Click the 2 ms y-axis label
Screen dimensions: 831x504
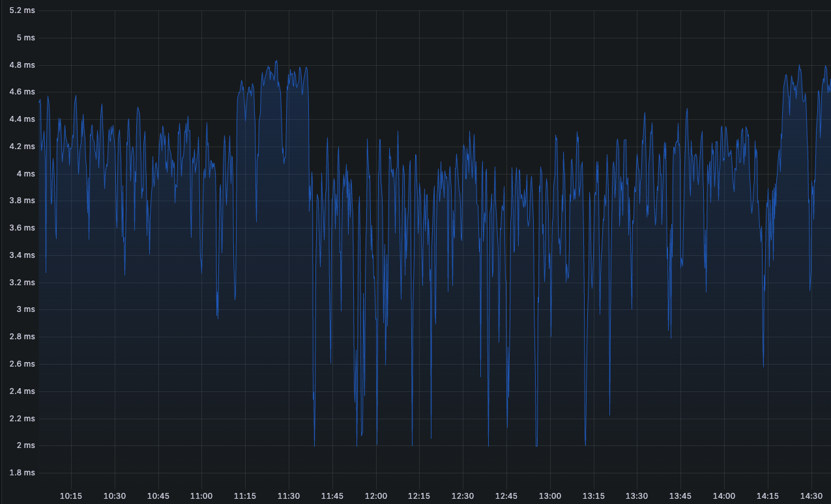point(25,445)
